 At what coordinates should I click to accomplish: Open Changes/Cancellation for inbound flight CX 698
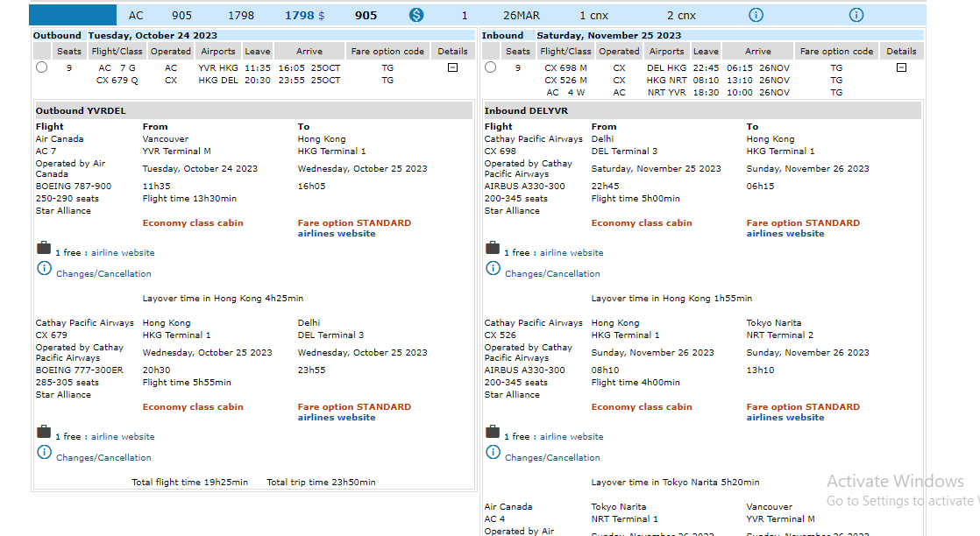pos(552,274)
